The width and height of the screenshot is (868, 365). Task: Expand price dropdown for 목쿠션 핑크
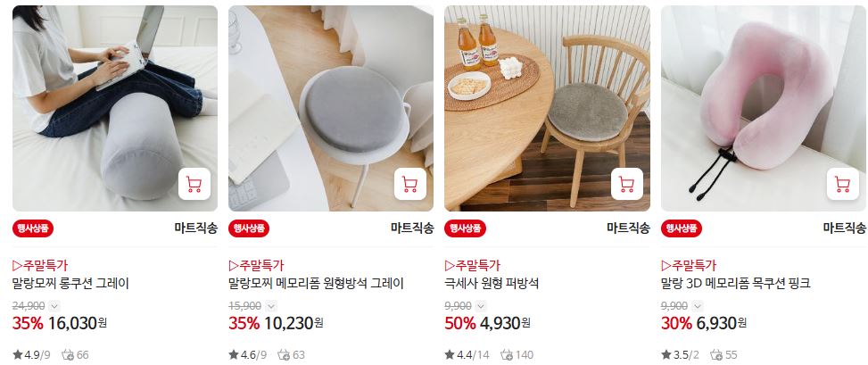pos(697,306)
